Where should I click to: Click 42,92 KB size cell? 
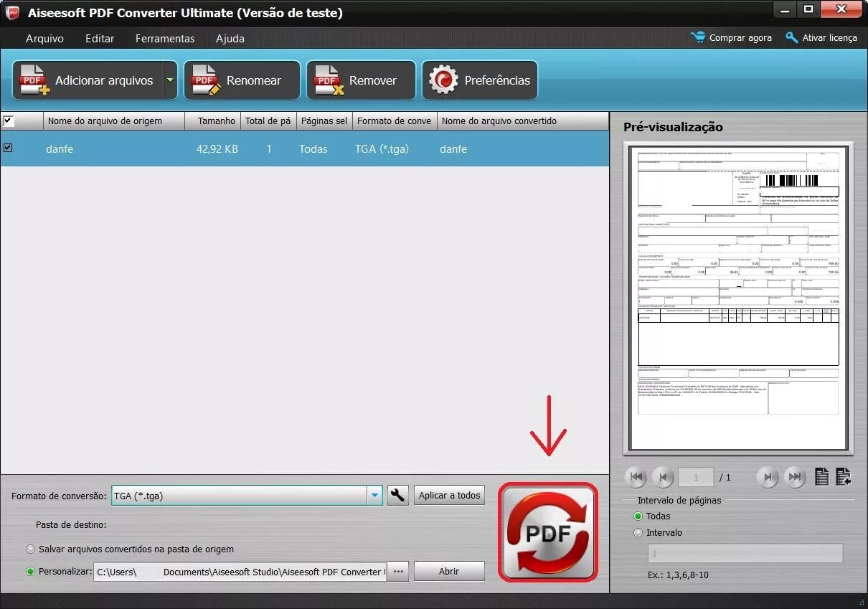click(x=217, y=149)
